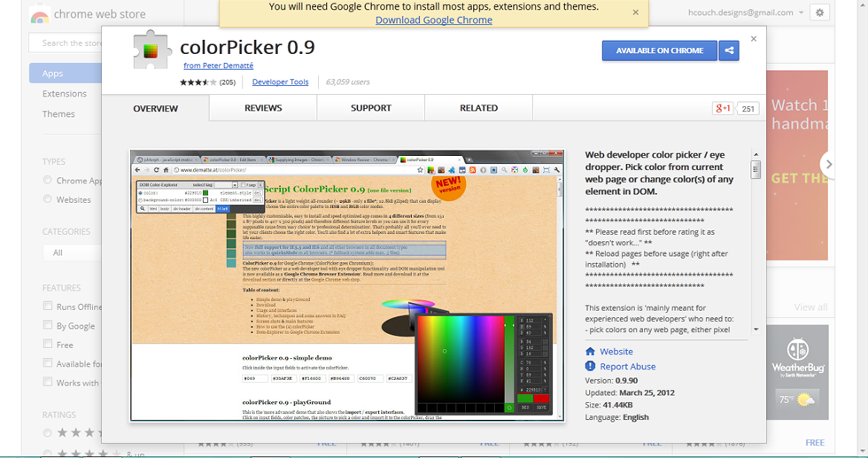The width and height of the screenshot is (868, 458).
Task: Click the Report Abuse link
Action: tap(628, 366)
